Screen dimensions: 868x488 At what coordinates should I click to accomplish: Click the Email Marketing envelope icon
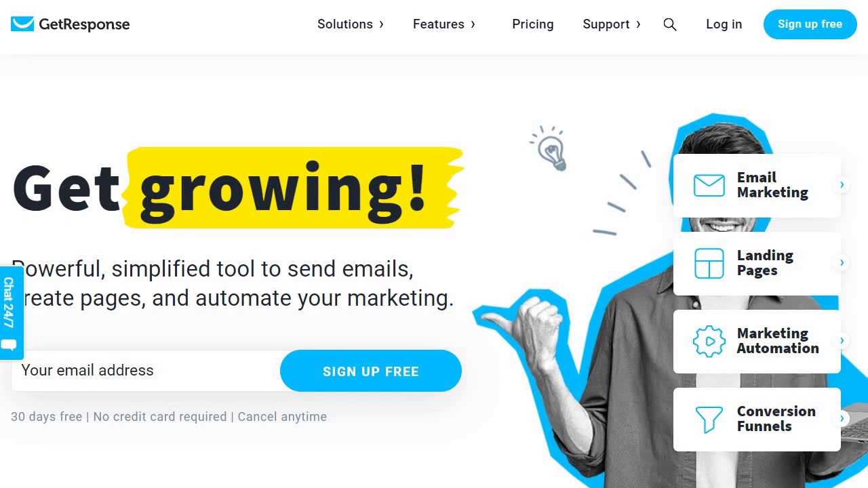709,185
